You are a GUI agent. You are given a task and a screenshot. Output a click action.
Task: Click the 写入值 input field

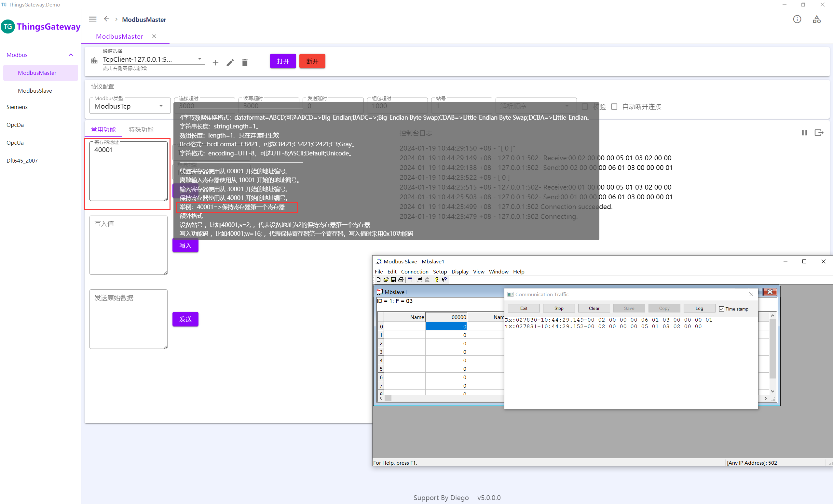129,245
